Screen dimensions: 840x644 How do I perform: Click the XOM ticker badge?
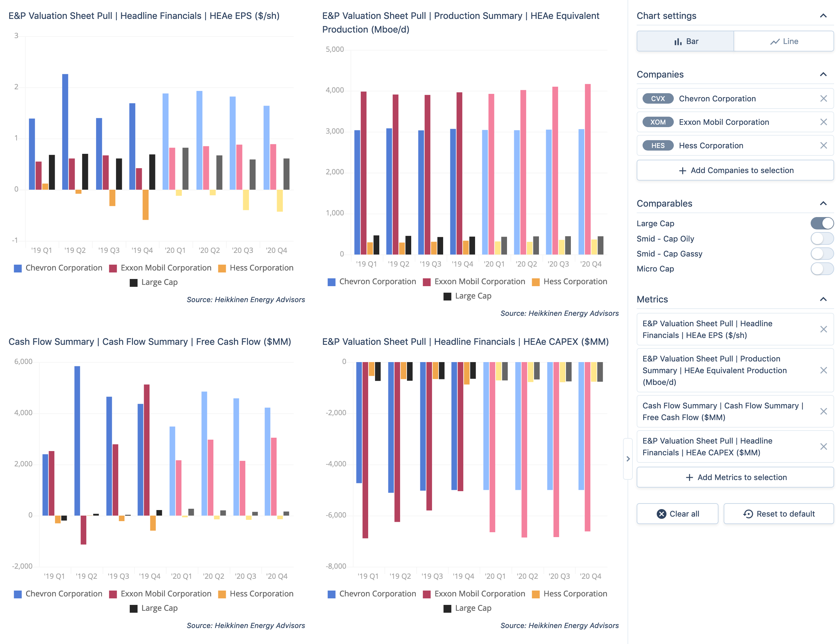pyautogui.click(x=658, y=122)
